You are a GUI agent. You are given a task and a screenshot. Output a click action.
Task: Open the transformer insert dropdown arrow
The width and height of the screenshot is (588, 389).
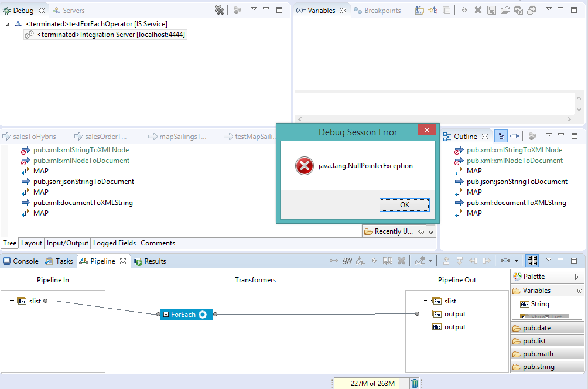tap(516, 261)
